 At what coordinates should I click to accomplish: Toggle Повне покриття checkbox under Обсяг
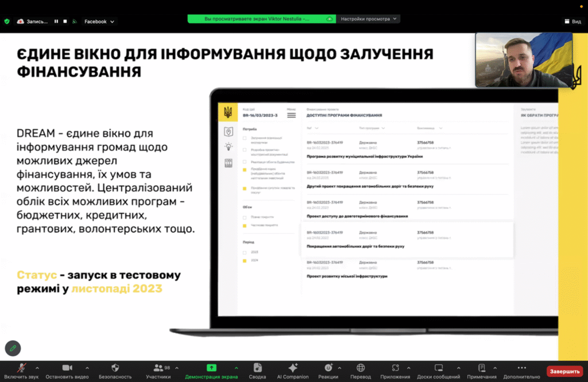pos(245,217)
